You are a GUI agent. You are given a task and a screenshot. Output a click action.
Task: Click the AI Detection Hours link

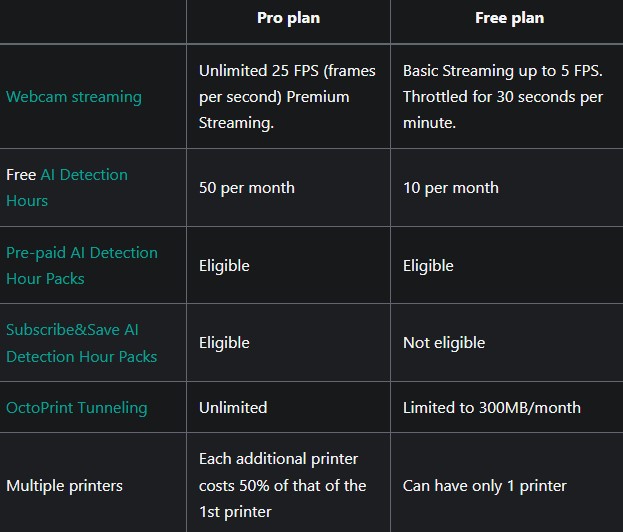(84, 175)
